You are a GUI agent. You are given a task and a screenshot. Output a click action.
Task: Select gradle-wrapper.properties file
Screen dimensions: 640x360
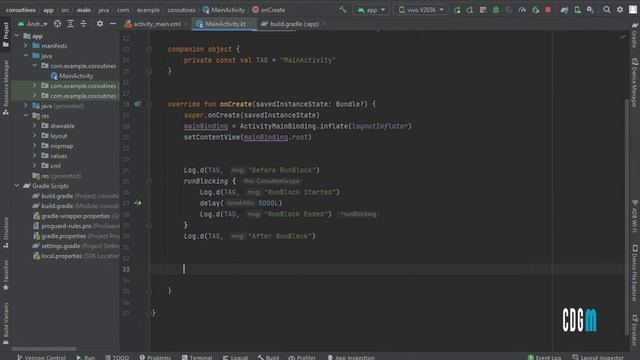point(76,216)
